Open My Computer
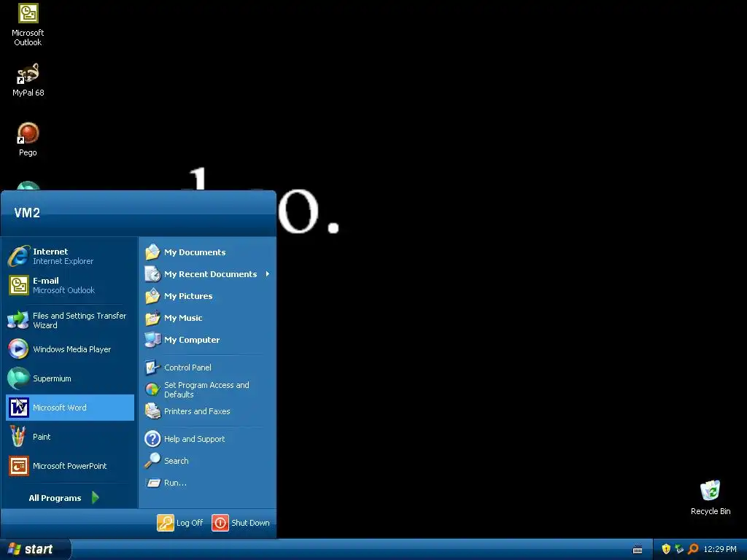The height and width of the screenshot is (560, 747). [207, 340]
